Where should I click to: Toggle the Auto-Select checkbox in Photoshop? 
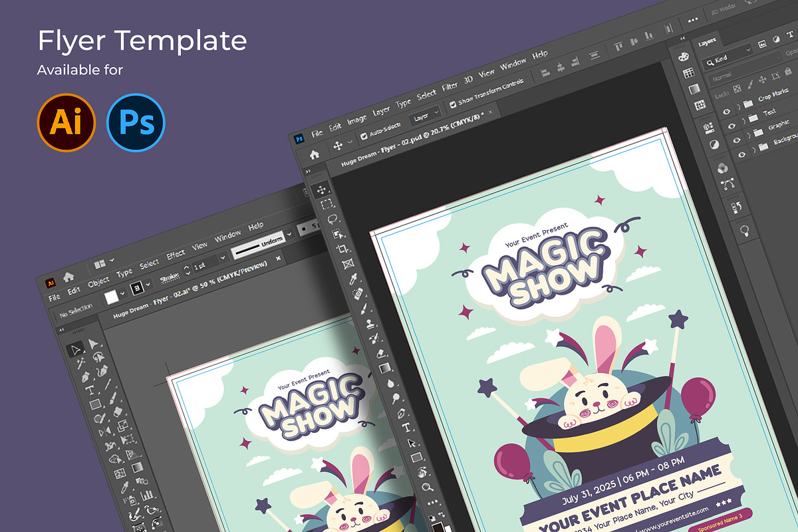[x=364, y=136]
